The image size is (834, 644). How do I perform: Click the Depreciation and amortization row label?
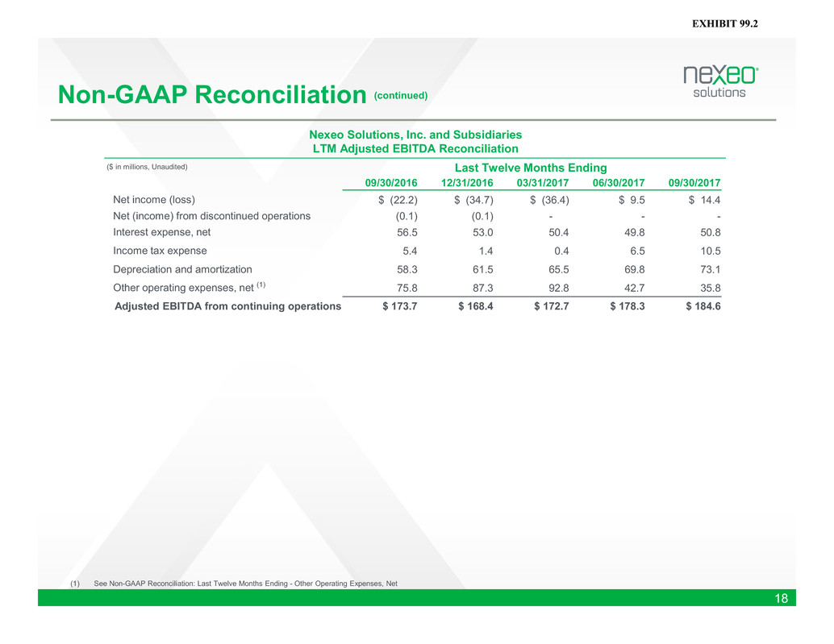(x=182, y=269)
